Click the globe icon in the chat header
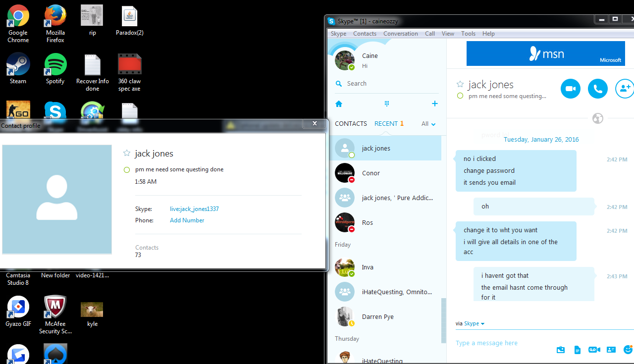The image size is (634, 364). coord(598,118)
